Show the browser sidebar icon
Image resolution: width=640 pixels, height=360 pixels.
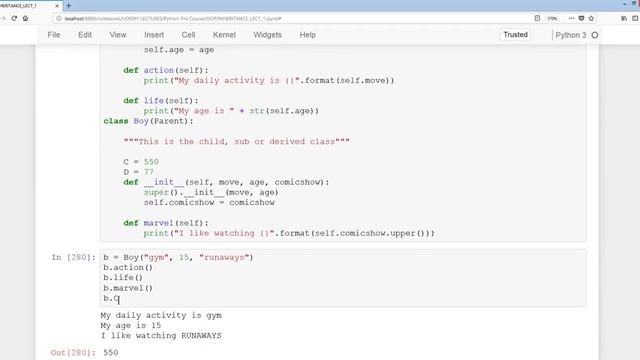point(635,18)
